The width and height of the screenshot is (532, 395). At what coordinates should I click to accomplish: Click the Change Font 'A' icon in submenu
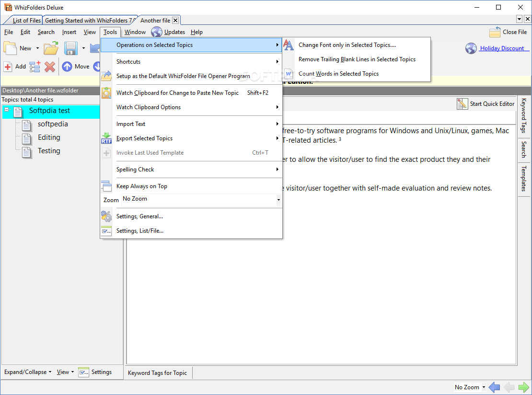289,45
